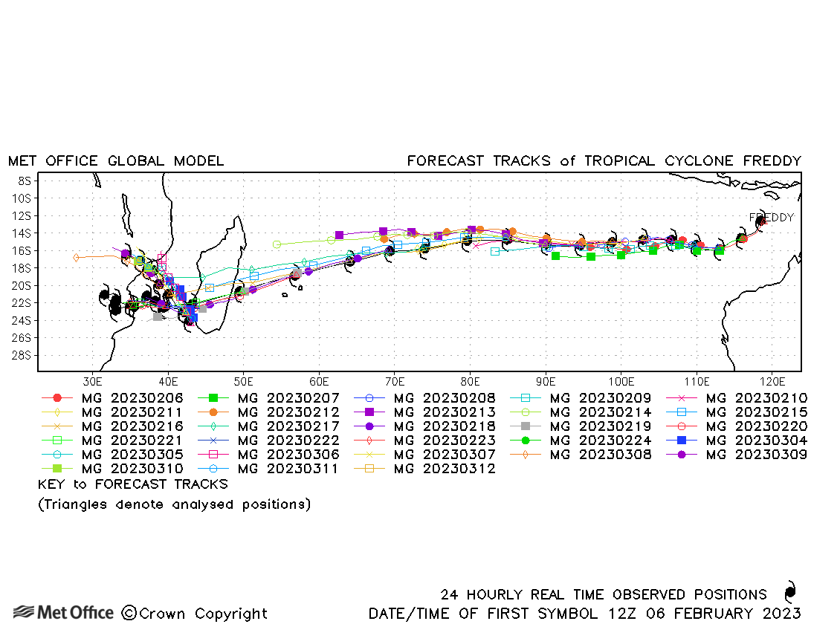The width and height of the screenshot is (840, 624).
Task: Click the 16S latitude axis label
Action: click(22, 250)
